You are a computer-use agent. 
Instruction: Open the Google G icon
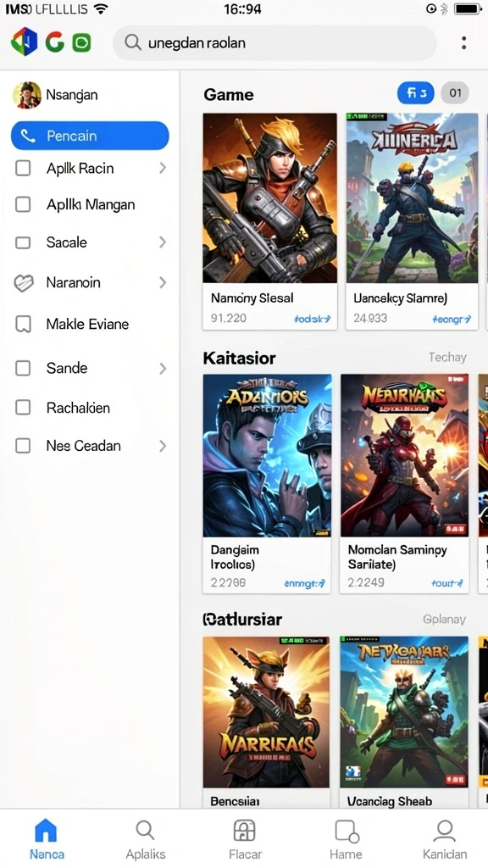54,42
